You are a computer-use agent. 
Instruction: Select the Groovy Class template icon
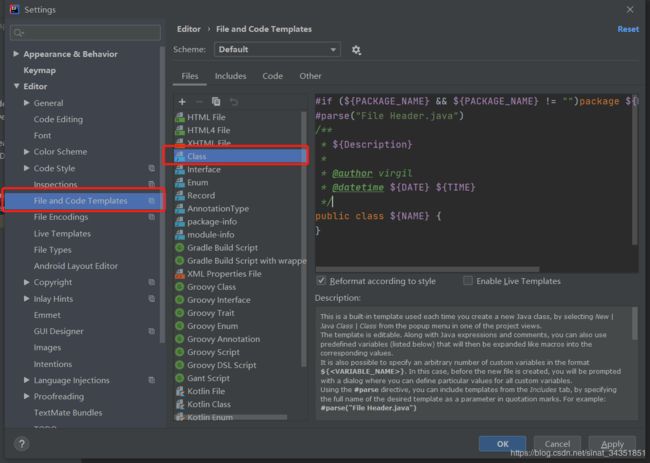[179, 287]
